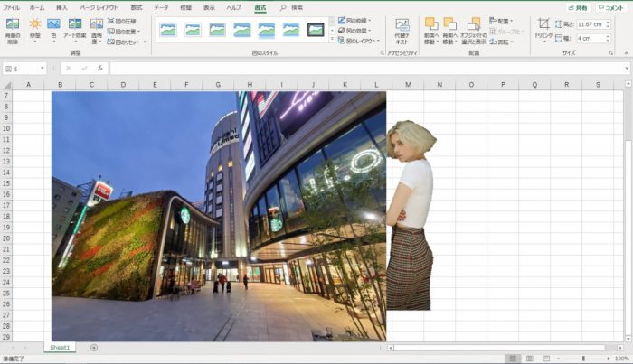Select the blonde woman cutout image
This screenshot has height=364, width=633.
pyautogui.click(x=411, y=215)
